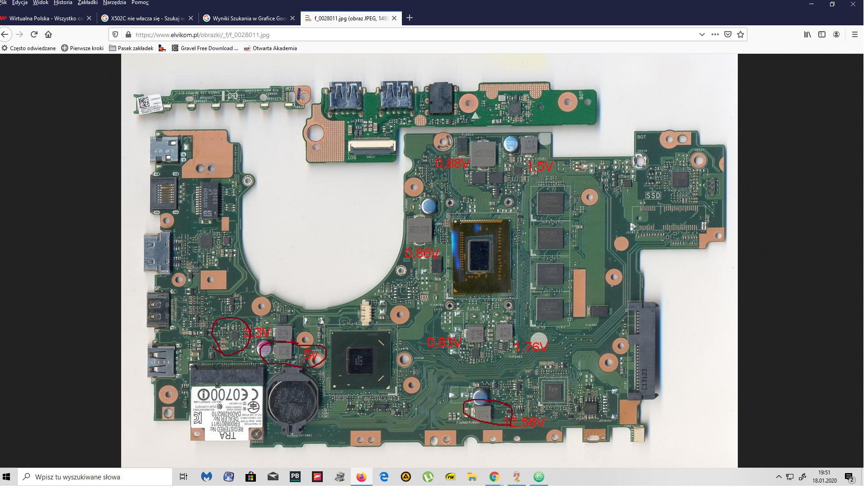868x488 pixels.
Task: Click the motherboard image
Action: 429,261
